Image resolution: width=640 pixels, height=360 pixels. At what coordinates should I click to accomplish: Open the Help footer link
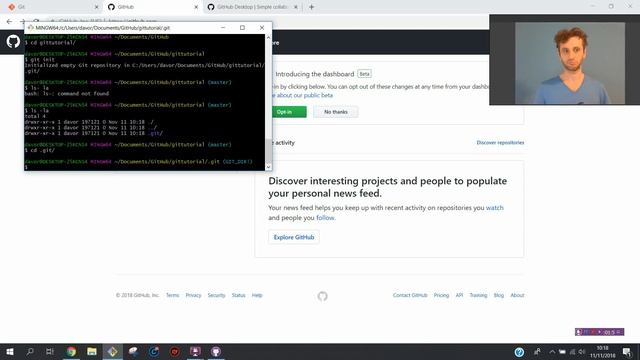tap(257, 295)
